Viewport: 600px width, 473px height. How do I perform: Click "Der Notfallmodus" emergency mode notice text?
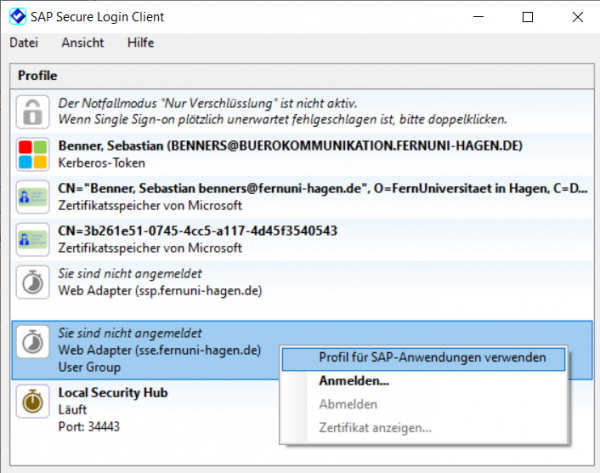tap(207, 103)
